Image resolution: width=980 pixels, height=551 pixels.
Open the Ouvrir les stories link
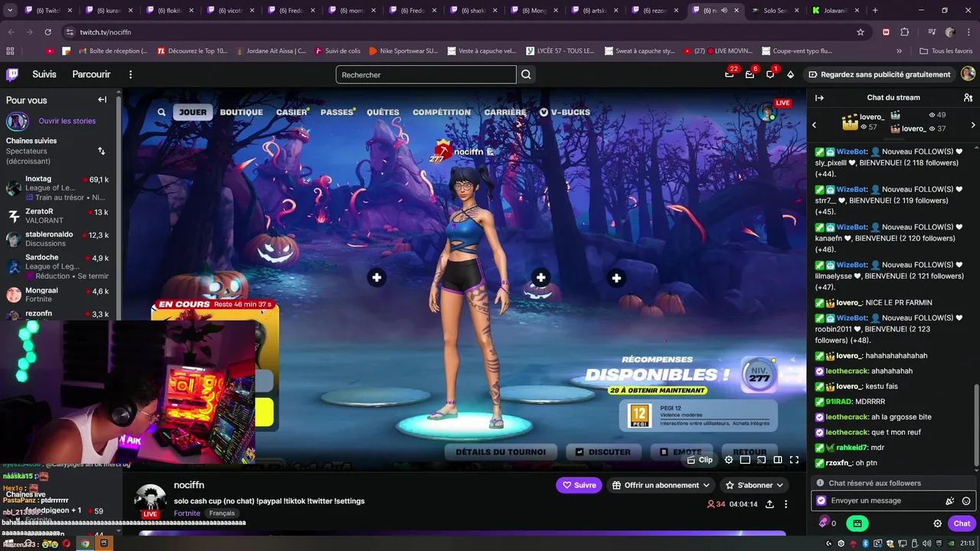[67, 121]
